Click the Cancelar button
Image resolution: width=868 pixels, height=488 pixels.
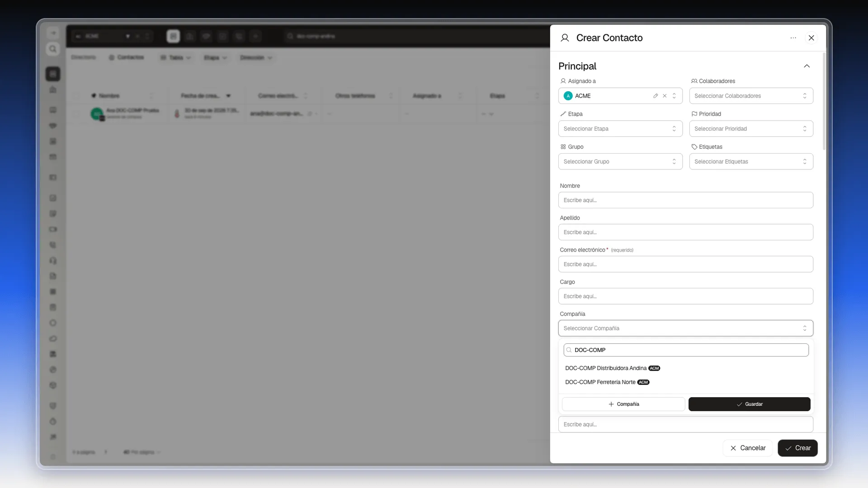[747, 448]
